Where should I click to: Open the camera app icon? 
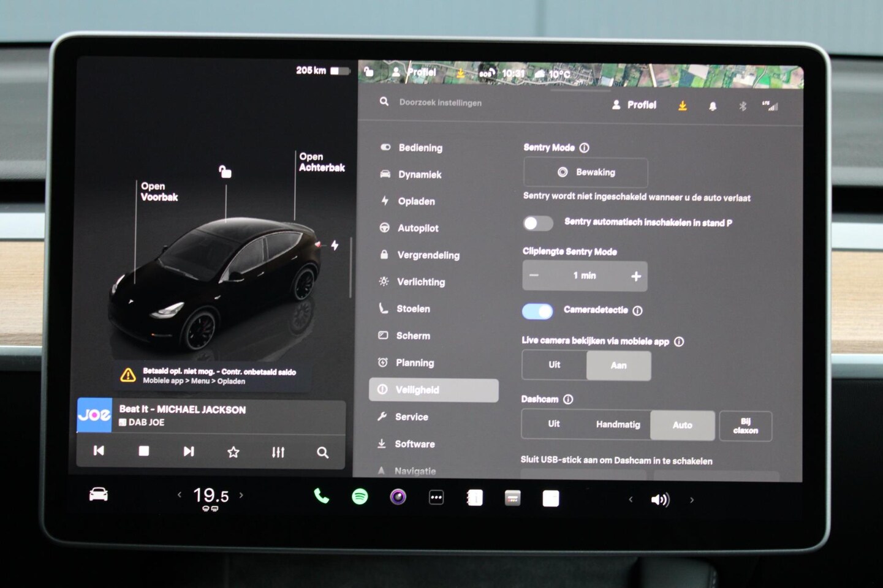point(398,497)
